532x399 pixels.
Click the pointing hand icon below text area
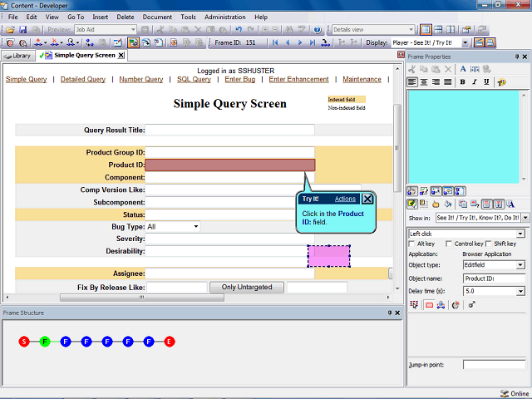click(436, 204)
